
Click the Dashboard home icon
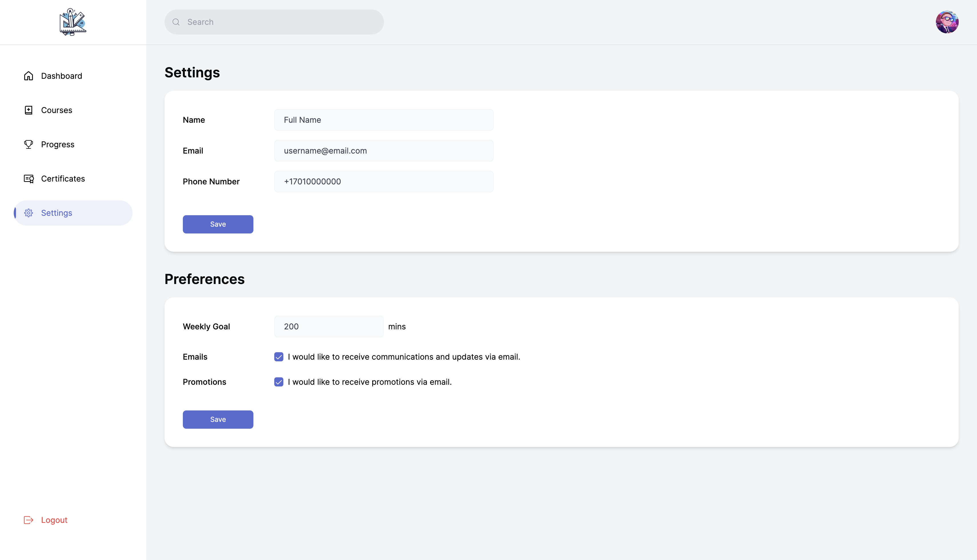click(29, 76)
